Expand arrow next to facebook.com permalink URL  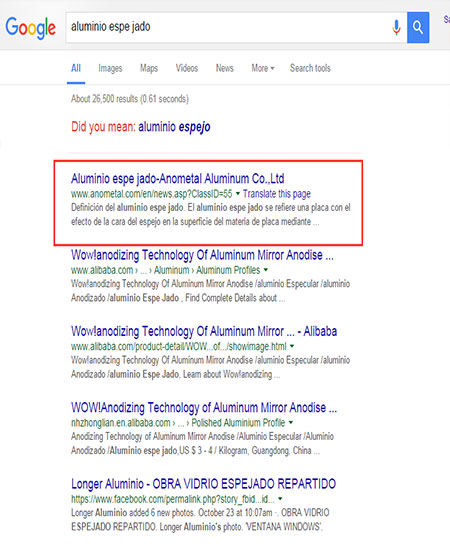280,499
